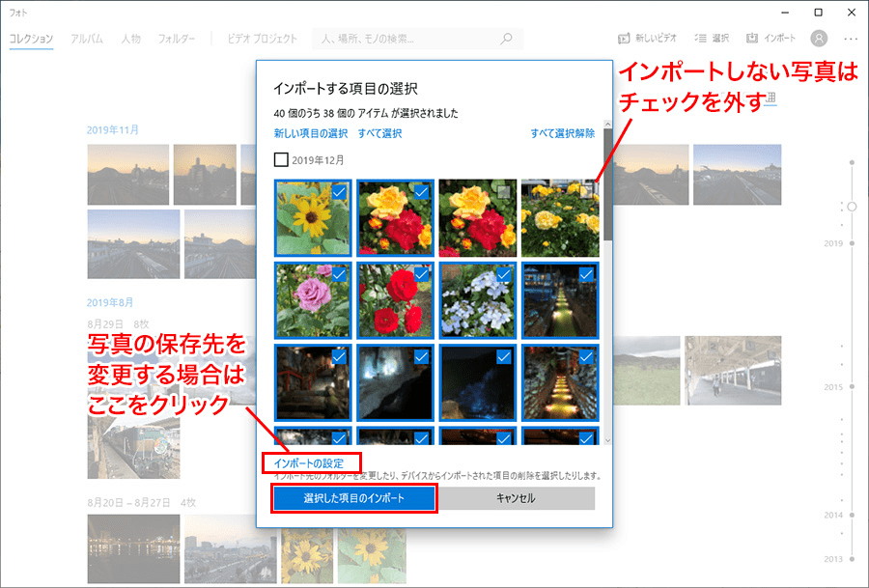
Task: Jump to 2014 on the timeline
Action: click(x=833, y=515)
